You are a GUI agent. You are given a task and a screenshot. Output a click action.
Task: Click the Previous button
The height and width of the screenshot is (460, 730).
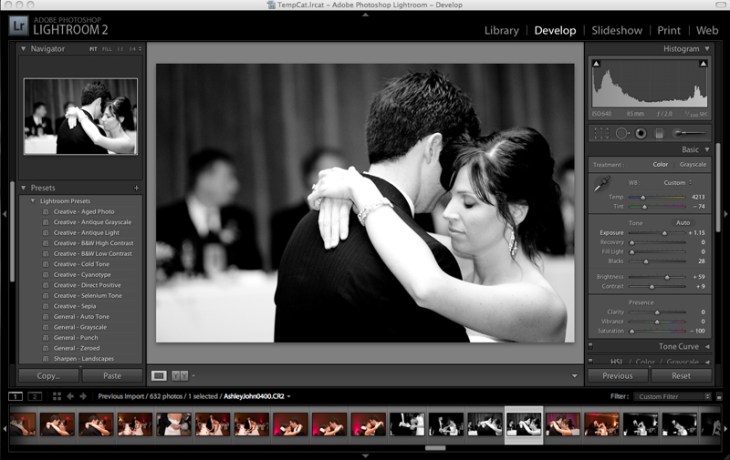point(617,376)
